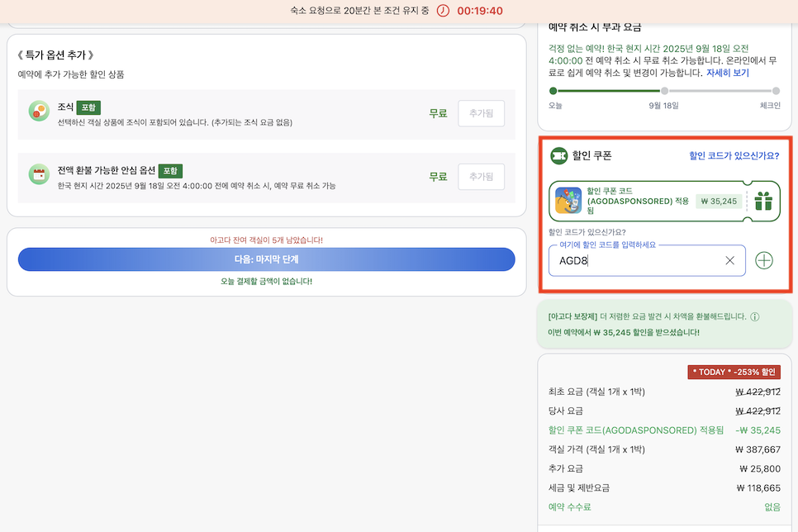
Task: Click 이번 예약에서 ₩ 35,245 할인을 받으셨습니다! message
Action: click(624, 332)
